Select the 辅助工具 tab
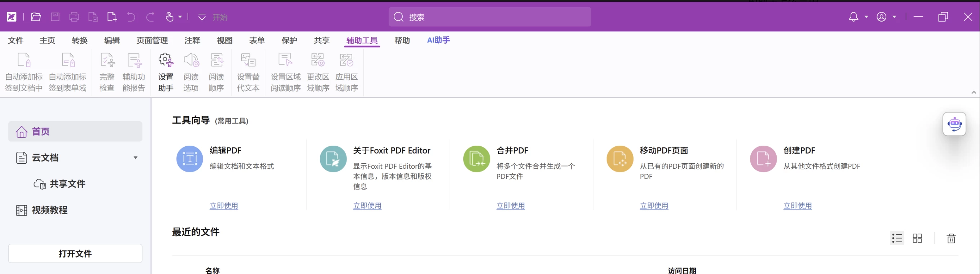The height and width of the screenshot is (274, 980). coord(362,40)
